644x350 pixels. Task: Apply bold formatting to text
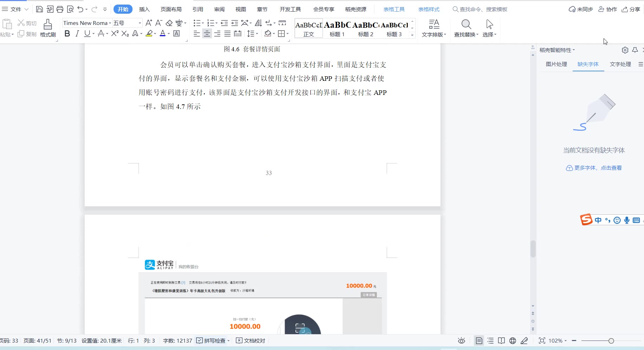click(x=67, y=34)
